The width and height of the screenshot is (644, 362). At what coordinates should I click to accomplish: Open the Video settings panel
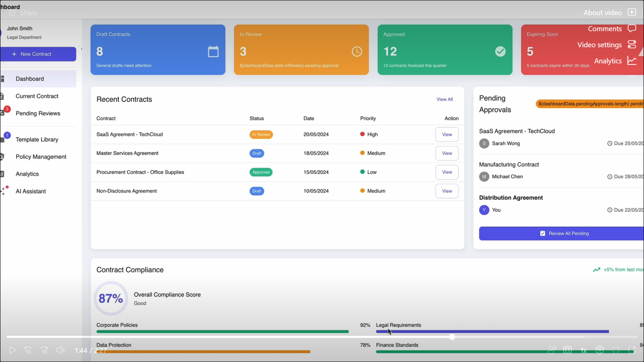[632, 45]
